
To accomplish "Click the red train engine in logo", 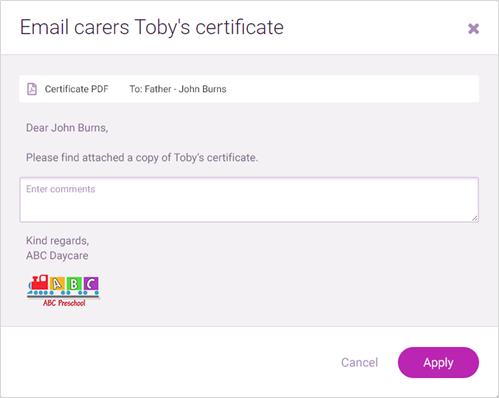I will [x=39, y=282].
